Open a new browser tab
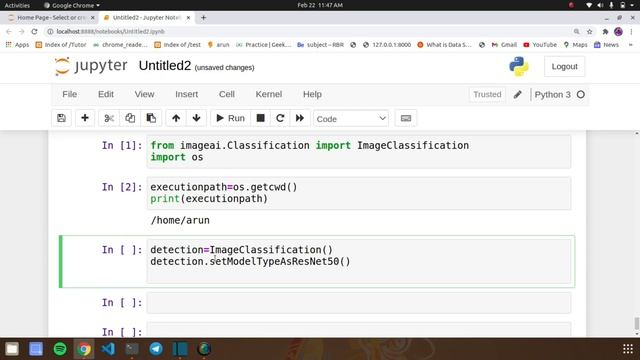 click(x=203, y=18)
